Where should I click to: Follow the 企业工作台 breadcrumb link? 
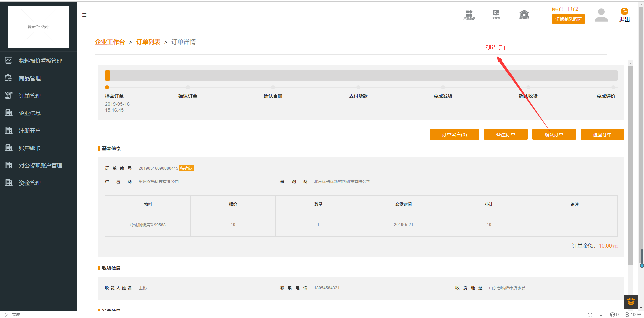click(110, 42)
